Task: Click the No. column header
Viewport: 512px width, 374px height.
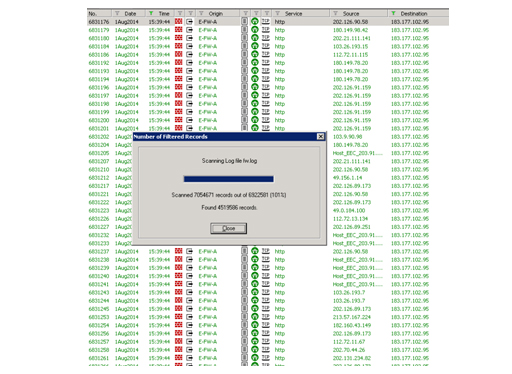Action: pyautogui.click(x=99, y=13)
